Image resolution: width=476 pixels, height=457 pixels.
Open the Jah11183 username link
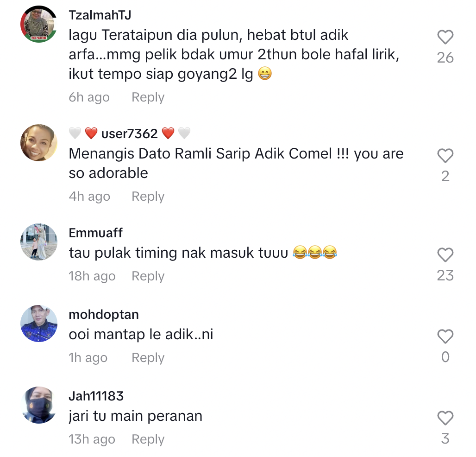click(x=96, y=396)
